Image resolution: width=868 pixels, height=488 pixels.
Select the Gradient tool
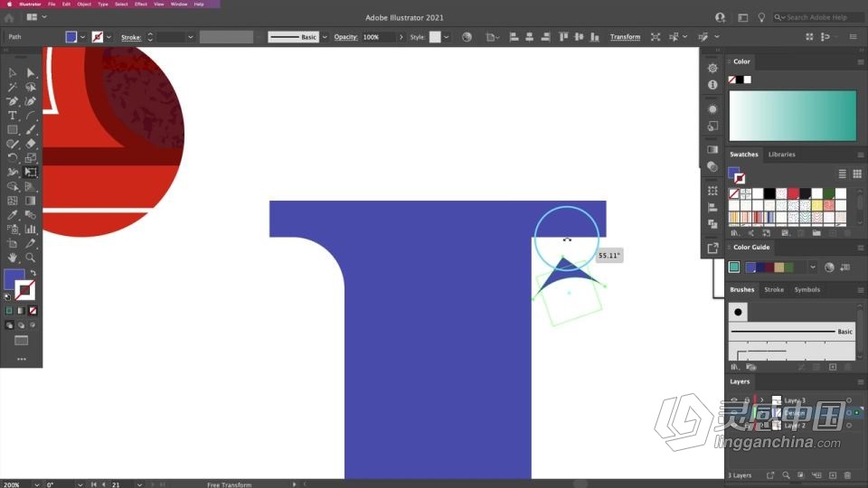pyautogui.click(x=31, y=201)
